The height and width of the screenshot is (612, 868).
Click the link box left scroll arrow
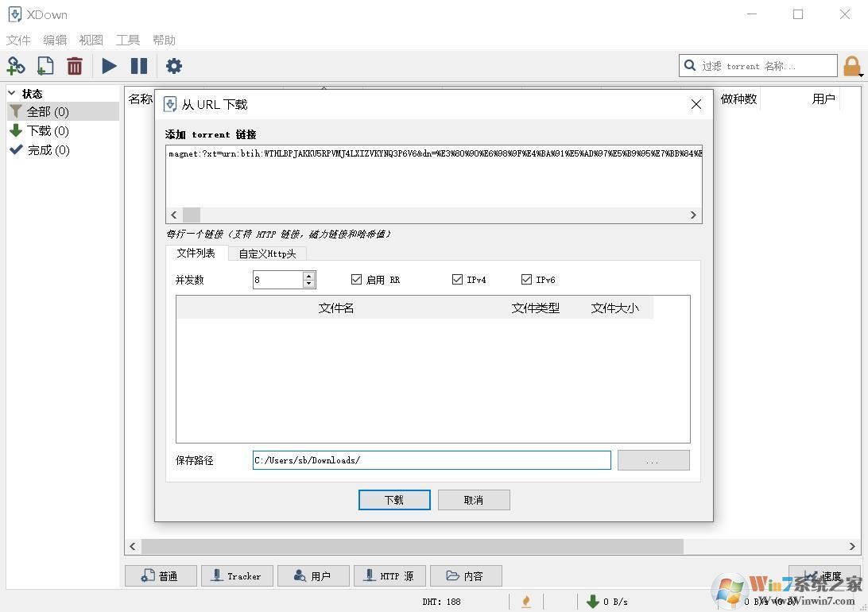point(174,215)
